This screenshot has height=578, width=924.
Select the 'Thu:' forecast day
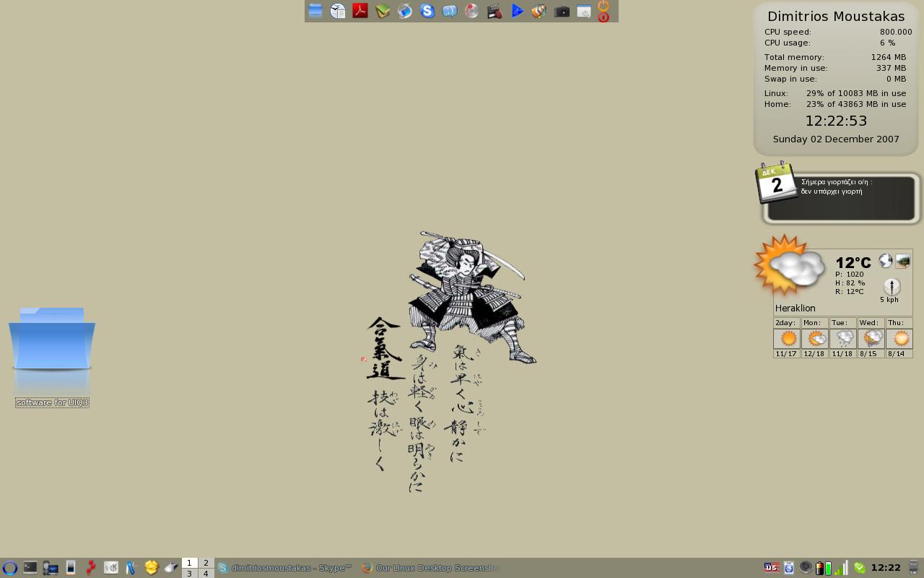click(x=899, y=337)
